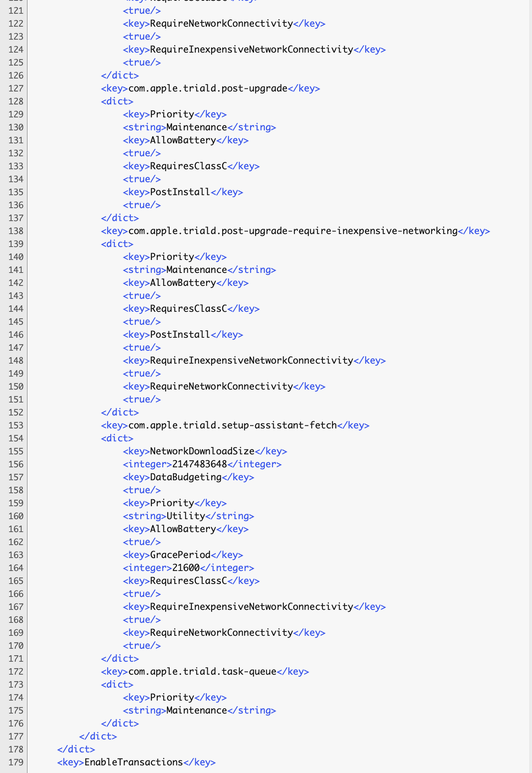Click the opening dict tag on line 173
The height and width of the screenshot is (773, 532).
pos(117,685)
